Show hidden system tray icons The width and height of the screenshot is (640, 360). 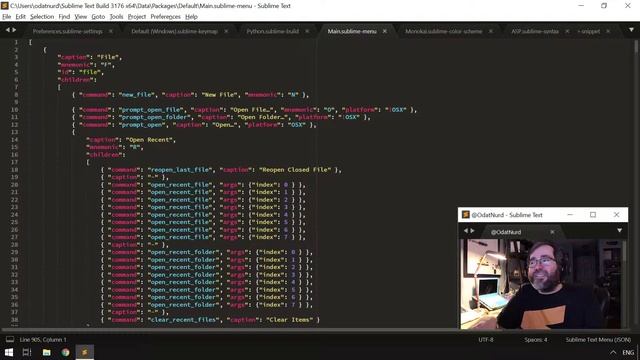click(613, 353)
